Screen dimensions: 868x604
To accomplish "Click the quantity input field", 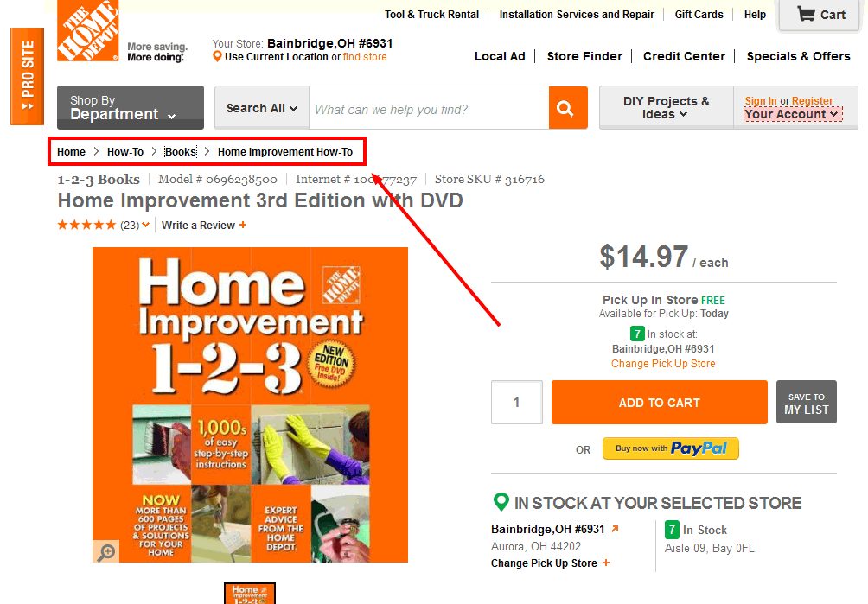I will (516, 402).
